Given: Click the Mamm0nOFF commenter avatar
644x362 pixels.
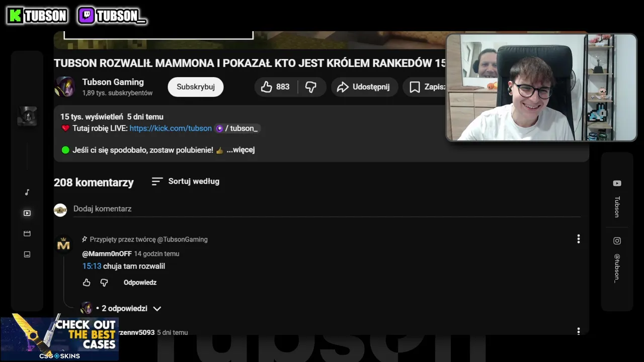Looking at the screenshot, I should click(x=63, y=245).
